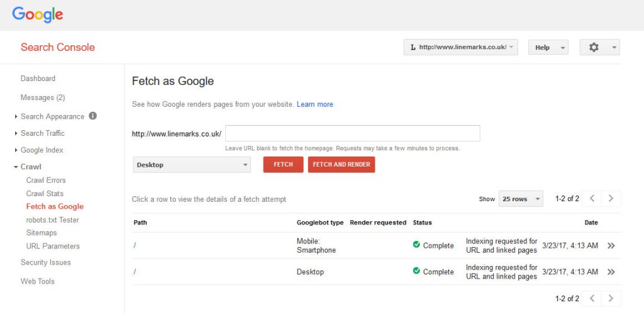
Task: Open the site selector http://www.linemarks.co.uk/ dropdown
Action: click(x=461, y=47)
